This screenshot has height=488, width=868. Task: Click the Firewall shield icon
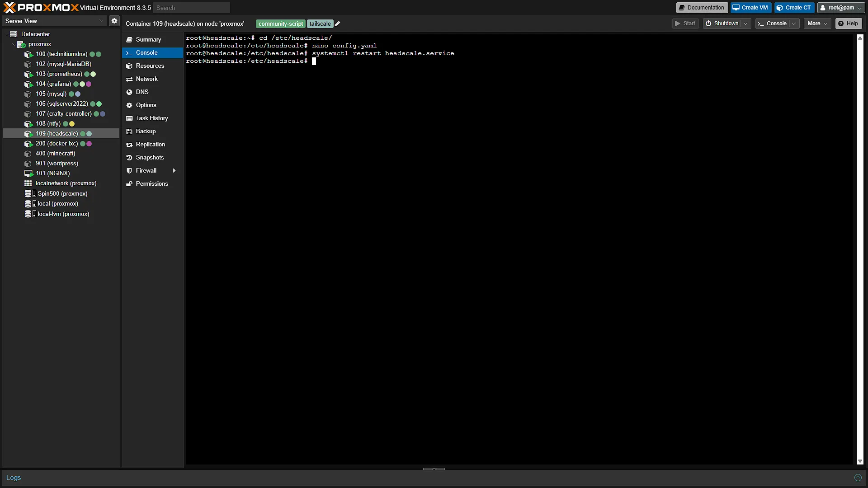pyautogui.click(x=129, y=171)
